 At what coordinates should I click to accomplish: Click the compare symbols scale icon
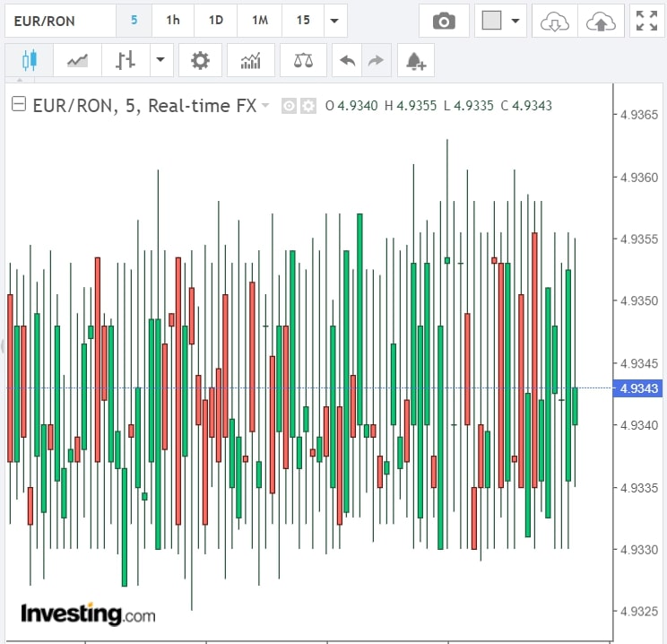tap(303, 61)
